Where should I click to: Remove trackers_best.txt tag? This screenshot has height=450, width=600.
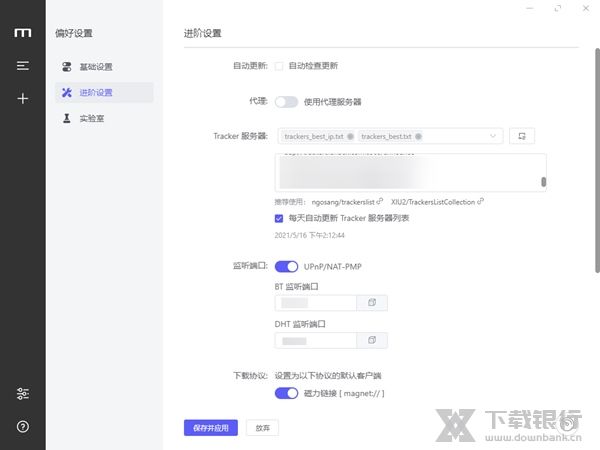419,137
